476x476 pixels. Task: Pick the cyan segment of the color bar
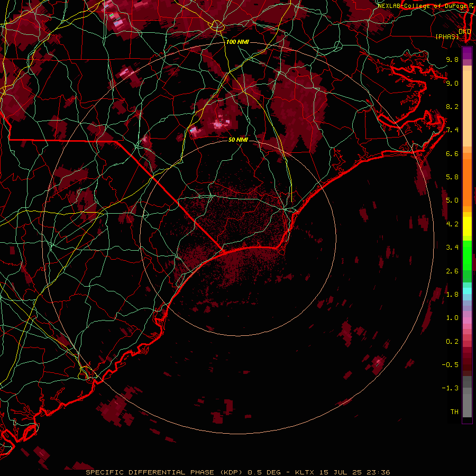467,291
